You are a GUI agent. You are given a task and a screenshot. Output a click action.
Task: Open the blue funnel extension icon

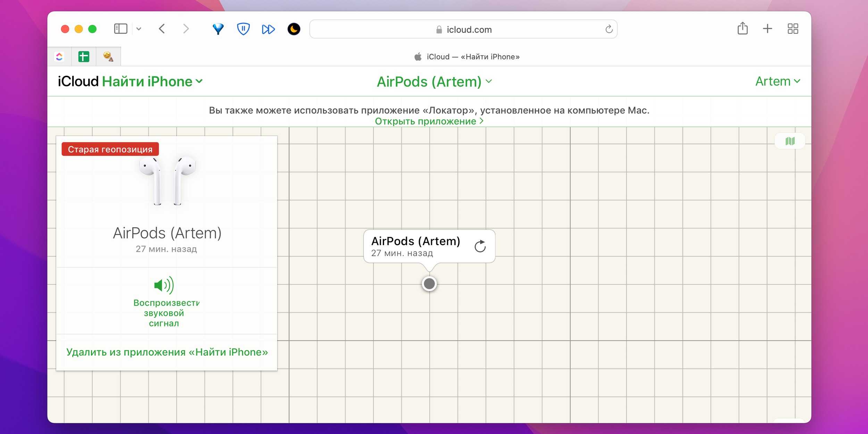tap(218, 29)
